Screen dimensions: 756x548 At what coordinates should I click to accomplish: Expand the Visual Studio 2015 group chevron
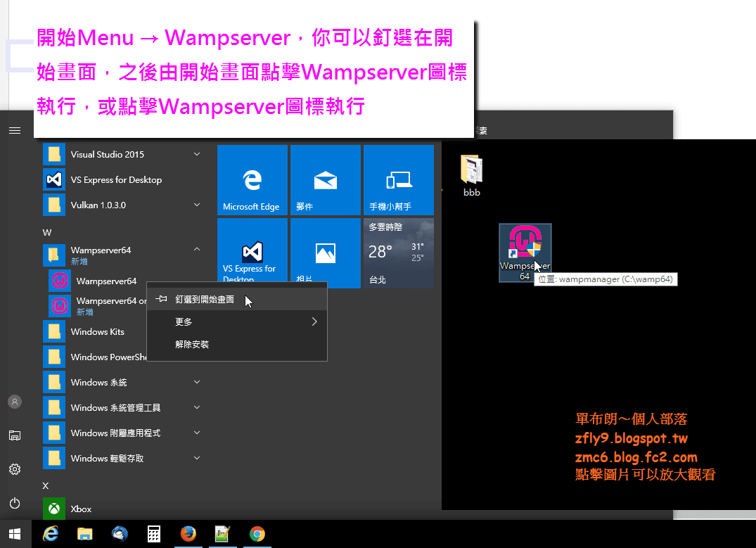(197, 154)
